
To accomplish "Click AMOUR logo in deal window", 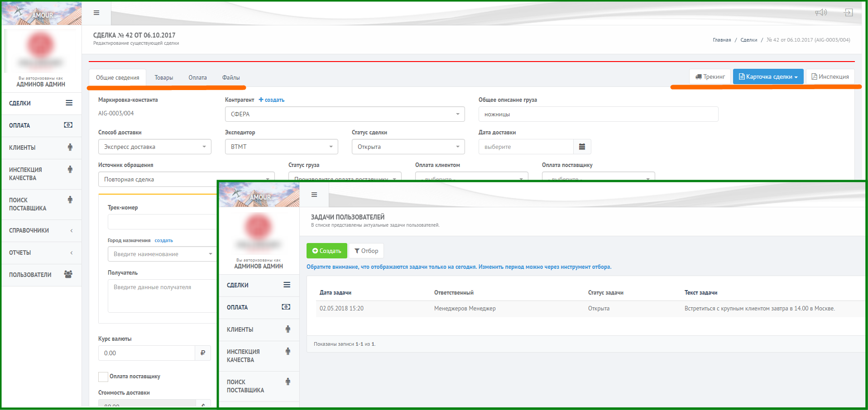I will 42,14.
